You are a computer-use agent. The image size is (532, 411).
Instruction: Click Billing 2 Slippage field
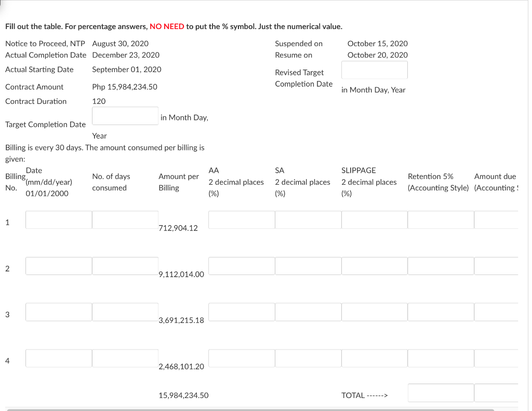374,266
